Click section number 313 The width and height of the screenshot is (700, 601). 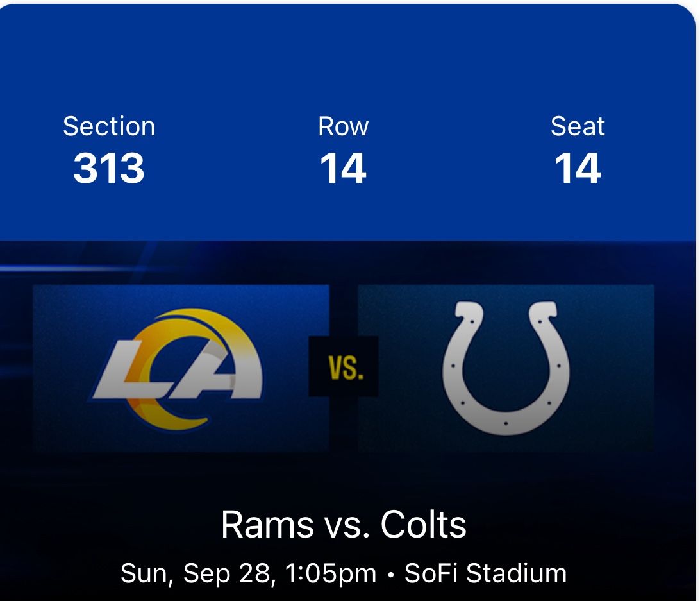[x=109, y=168]
